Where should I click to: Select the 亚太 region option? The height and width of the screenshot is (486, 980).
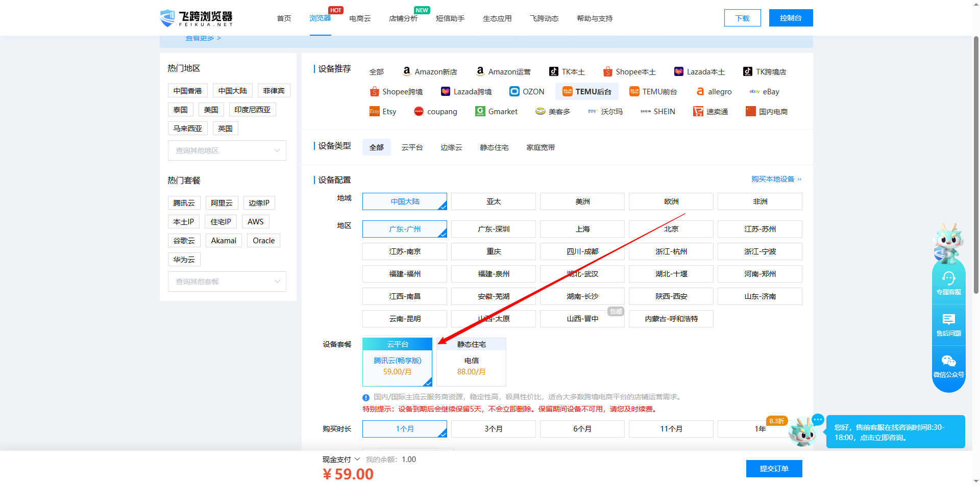(494, 201)
